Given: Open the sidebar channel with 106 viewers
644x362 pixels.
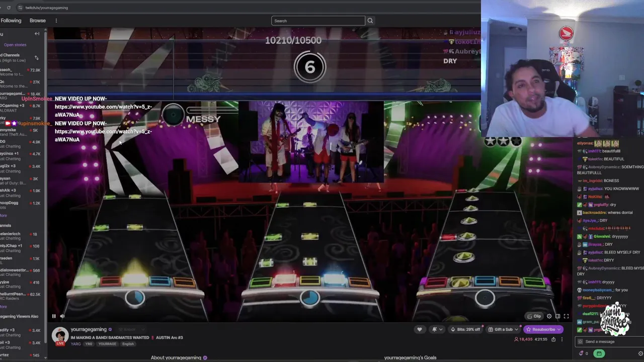Looking at the screenshot, I should click(x=21, y=248).
